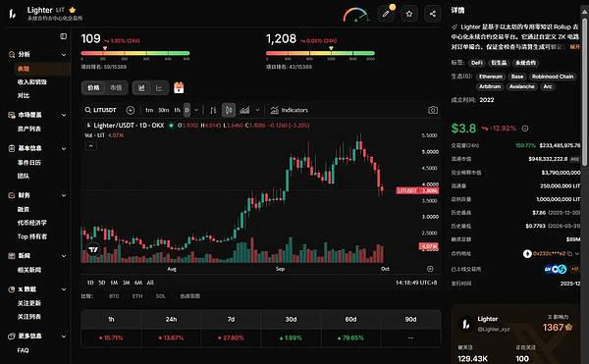
Task: Switch chart layout to first view button
Action: 141,87
